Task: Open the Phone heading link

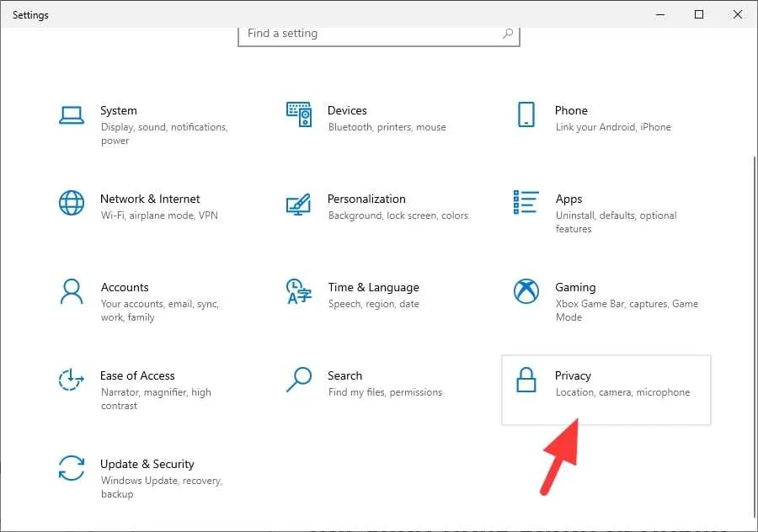Action: point(571,110)
